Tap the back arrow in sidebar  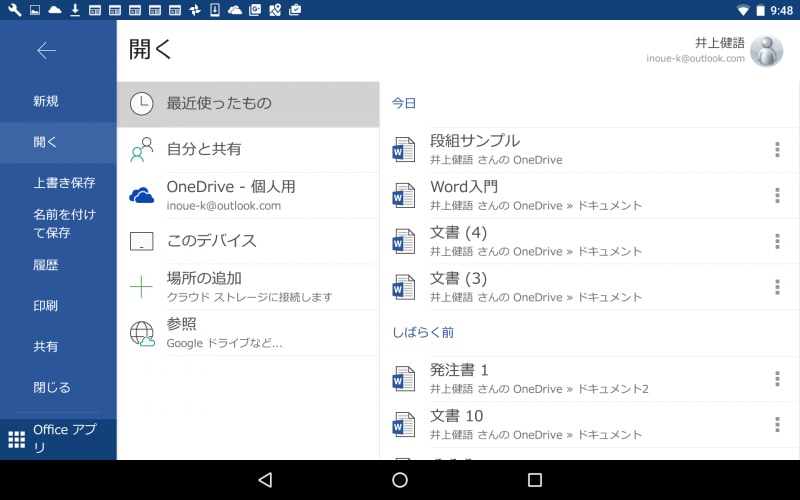point(46,51)
